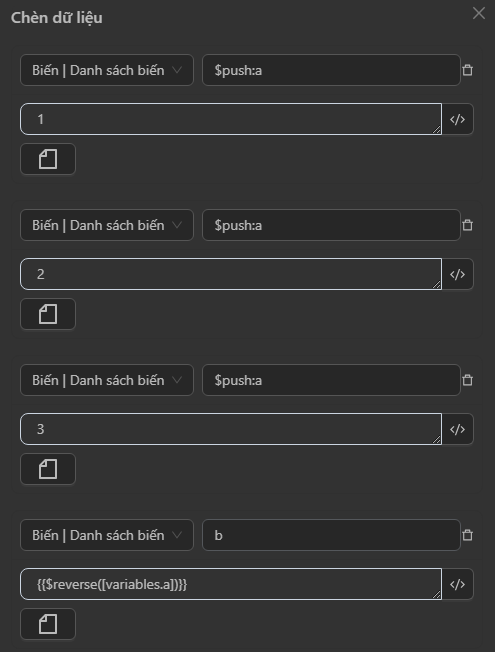The image size is (495, 652).
Task: Open code editor for $reverse expression field
Action: coord(458,584)
